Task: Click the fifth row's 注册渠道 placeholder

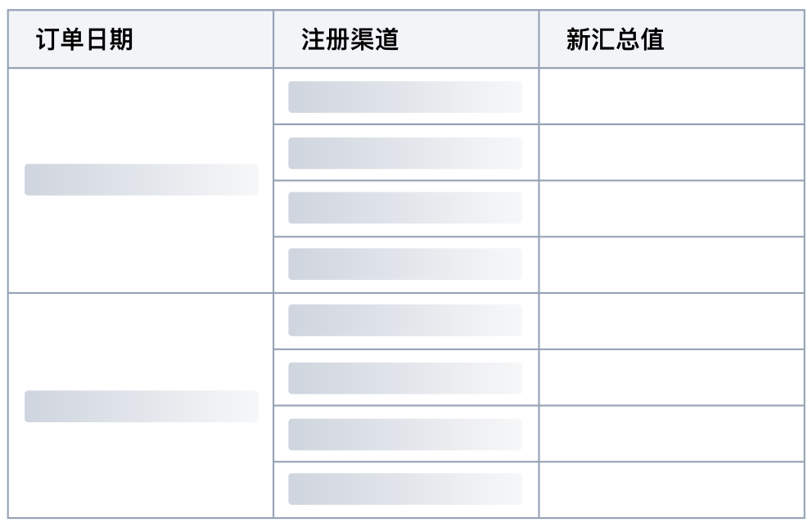Action: click(x=405, y=320)
